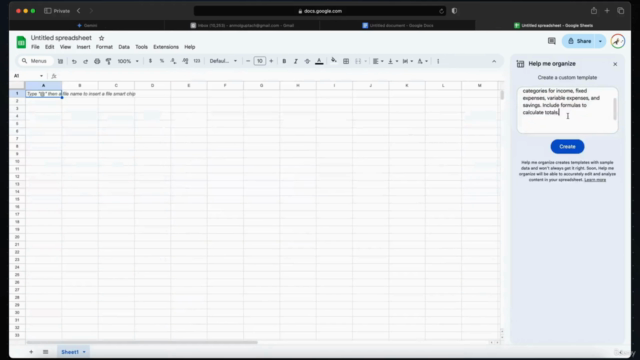Open the Help menu

(x=189, y=47)
